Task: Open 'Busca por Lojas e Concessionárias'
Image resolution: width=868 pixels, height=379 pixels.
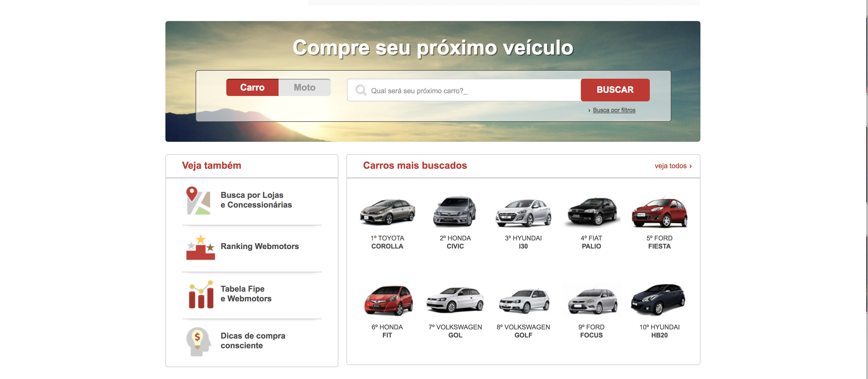Action: coord(256,200)
